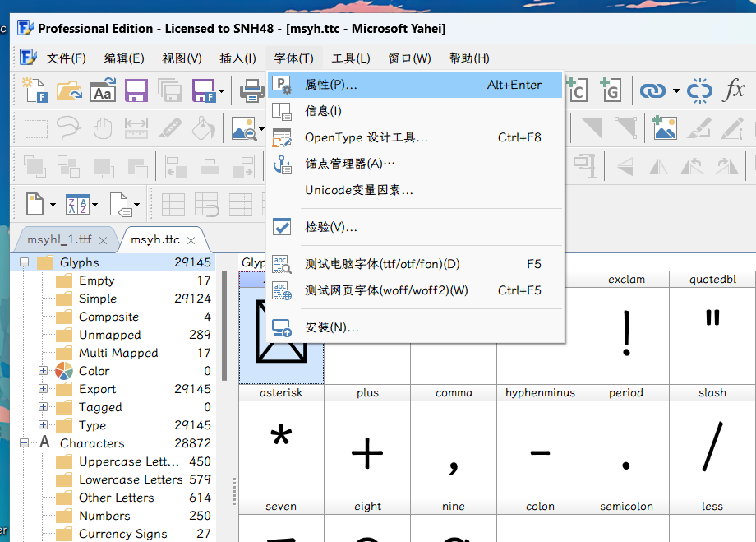Click the flip horizontal triangles icon

pos(658,166)
